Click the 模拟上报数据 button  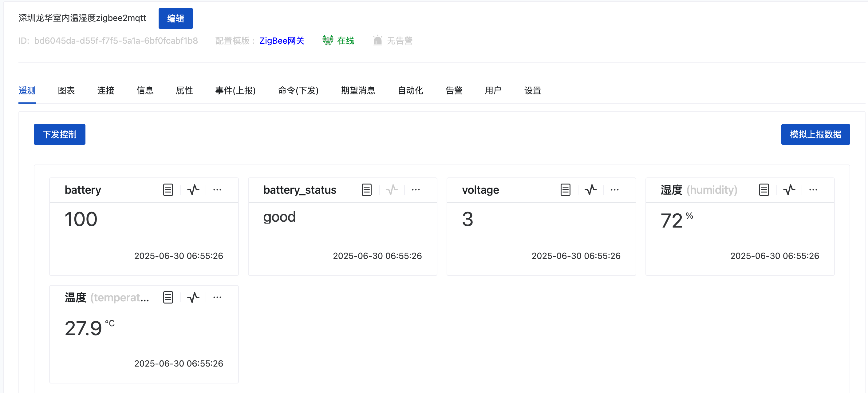click(816, 134)
